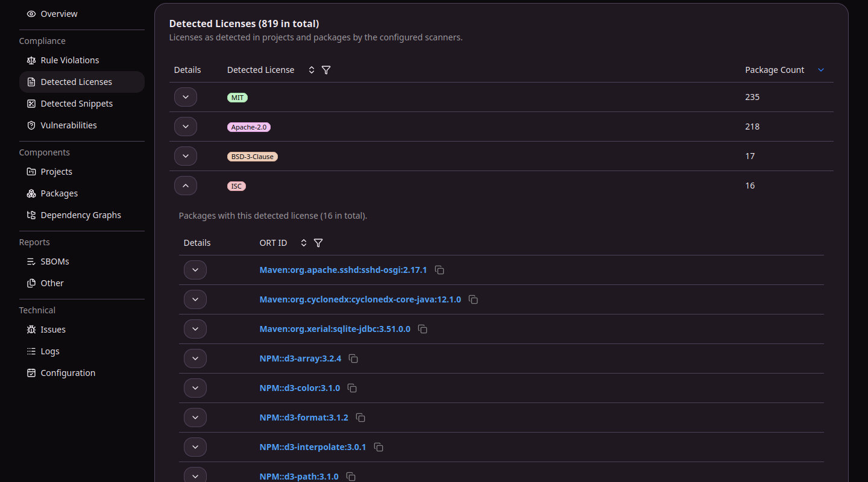Copy the d3-color:3.1.0 ORT ID
This screenshot has width=868, height=482.
click(x=352, y=388)
